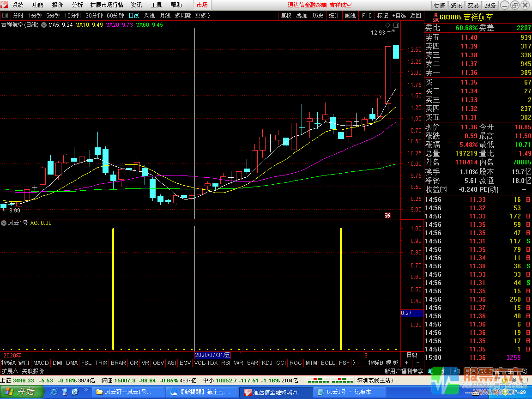Toggle the panel layout icon beside 分时
The height and width of the screenshot is (399, 532).
[5, 16]
